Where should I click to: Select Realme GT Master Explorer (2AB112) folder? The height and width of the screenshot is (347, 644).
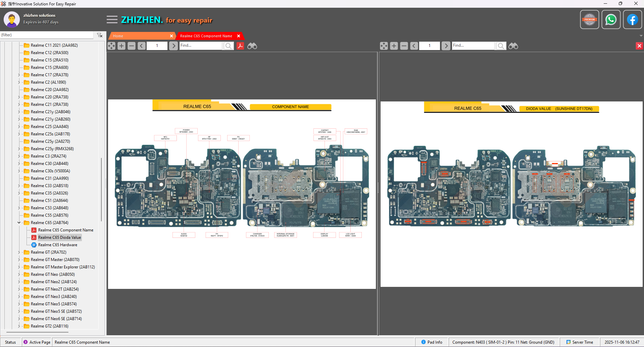pyautogui.click(x=63, y=267)
